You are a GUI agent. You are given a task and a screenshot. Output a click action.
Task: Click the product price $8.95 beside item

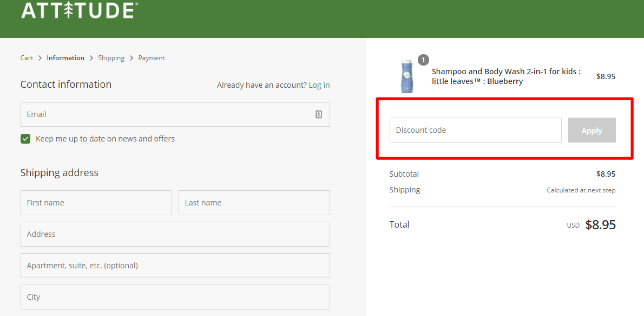606,76
